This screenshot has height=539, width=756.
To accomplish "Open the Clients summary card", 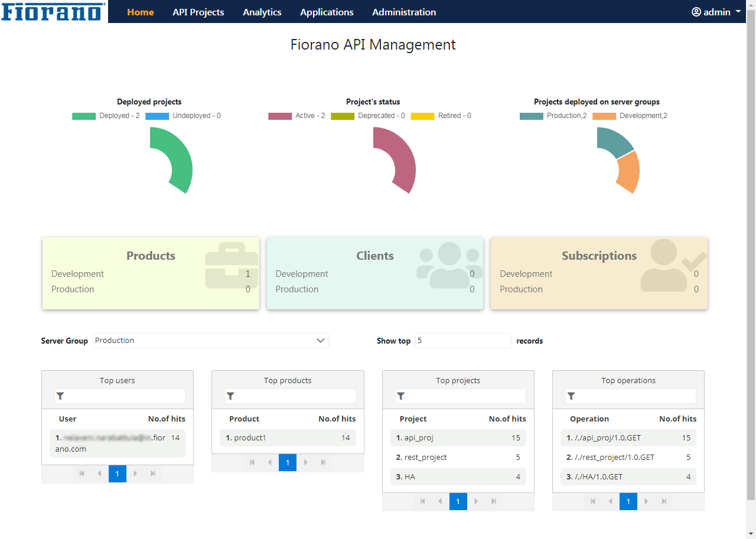I will coord(375,273).
